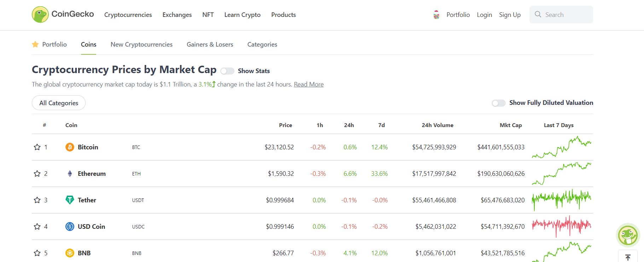The height and width of the screenshot is (262, 644).
Task: Favorite Ethereum with its star icon
Action: pos(37,174)
